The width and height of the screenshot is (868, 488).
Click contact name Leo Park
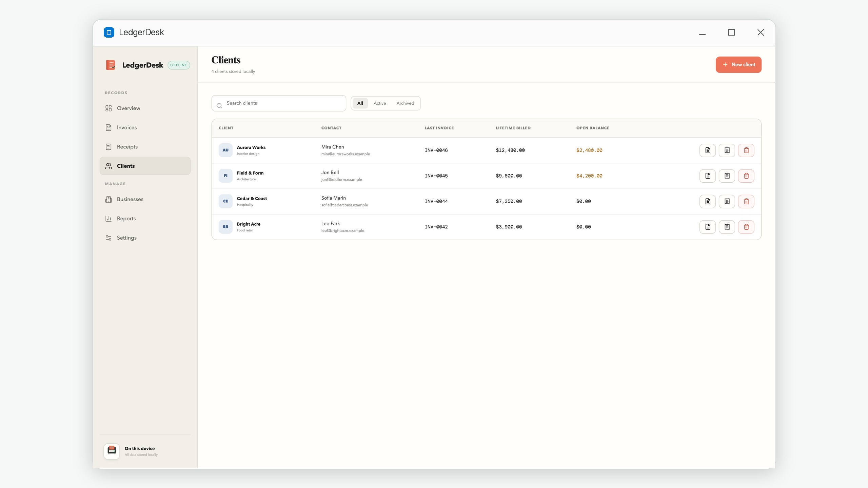(x=331, y=223)
